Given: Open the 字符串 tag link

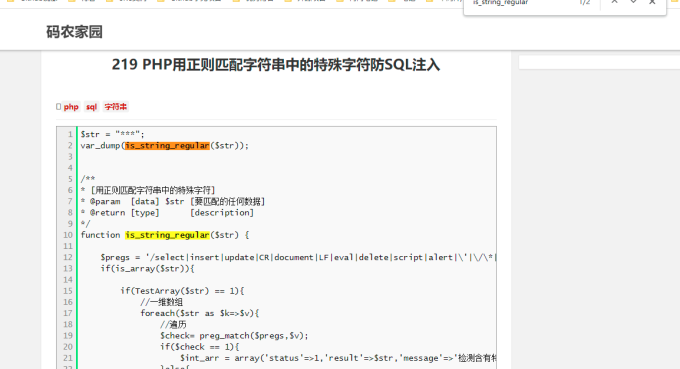Looking at the screenshot, I should (116, 107).
